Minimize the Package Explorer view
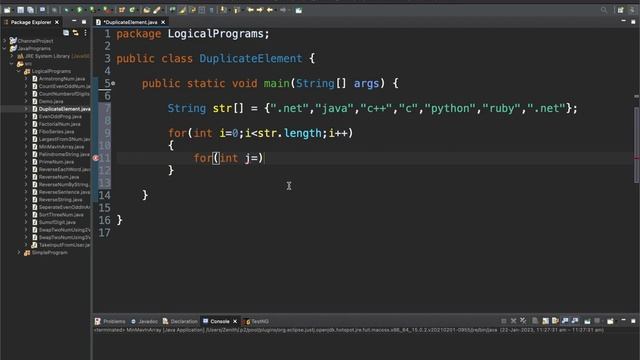The width and height of the screenshot is (640, 360). pos(74,21)
